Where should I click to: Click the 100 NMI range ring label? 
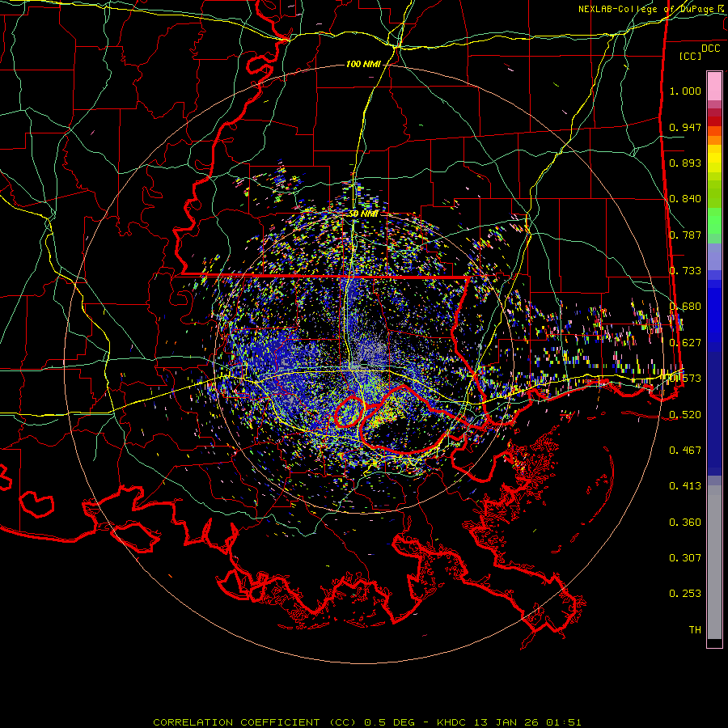(363, 64)
